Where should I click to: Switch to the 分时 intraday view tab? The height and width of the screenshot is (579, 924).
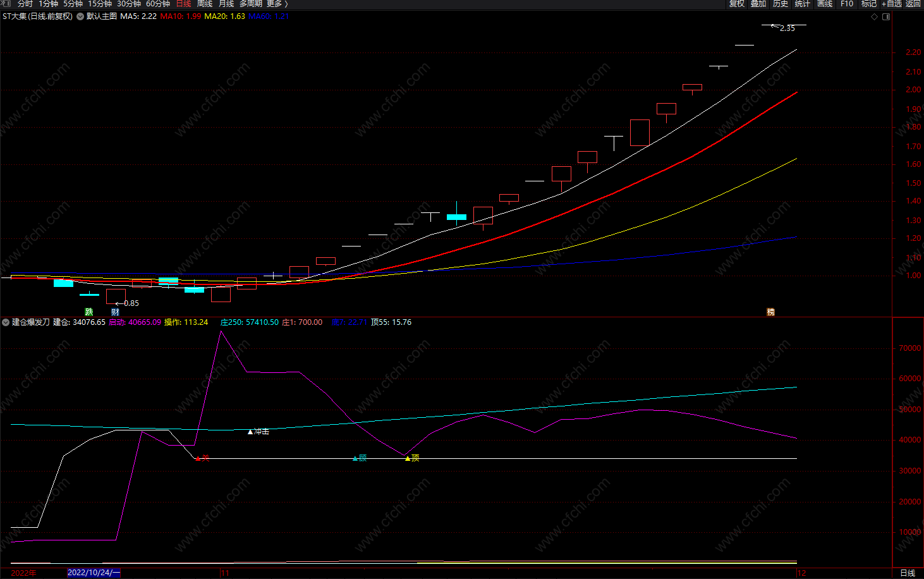(x=25, y=4)
